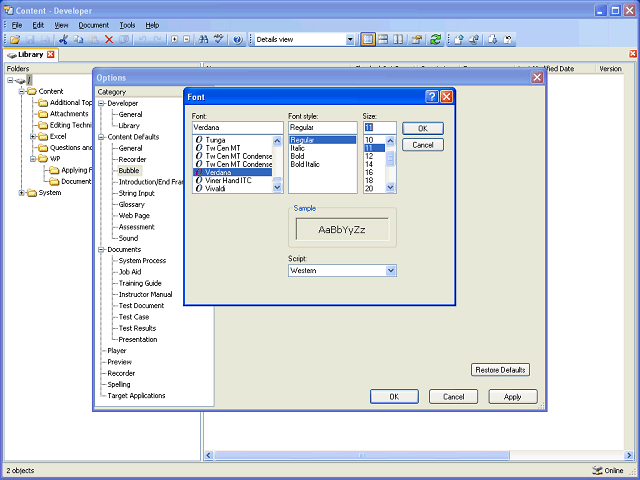Viewport: 640px width, 480px height.
Task: Select the highlighted library view layout icon
Action: pyautogui.click(x=368, y=40)
